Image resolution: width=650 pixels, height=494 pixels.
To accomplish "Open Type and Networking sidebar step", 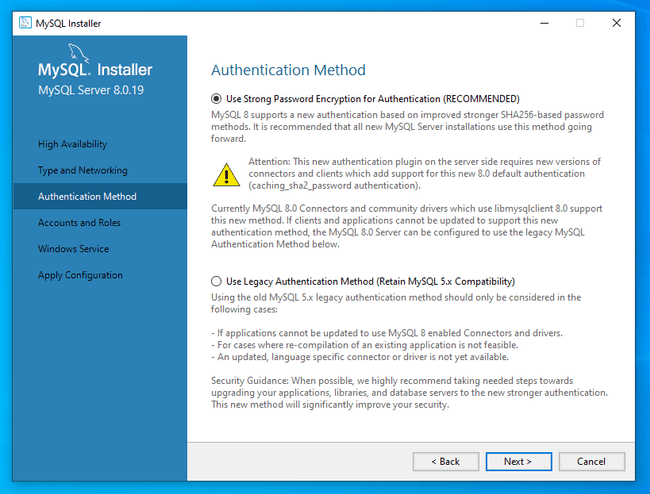I will (82, 170).
